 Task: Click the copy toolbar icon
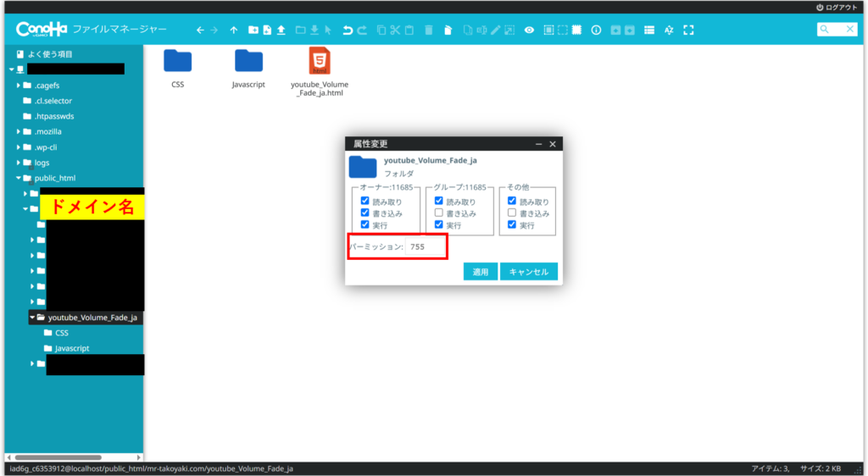coord(381,30)
